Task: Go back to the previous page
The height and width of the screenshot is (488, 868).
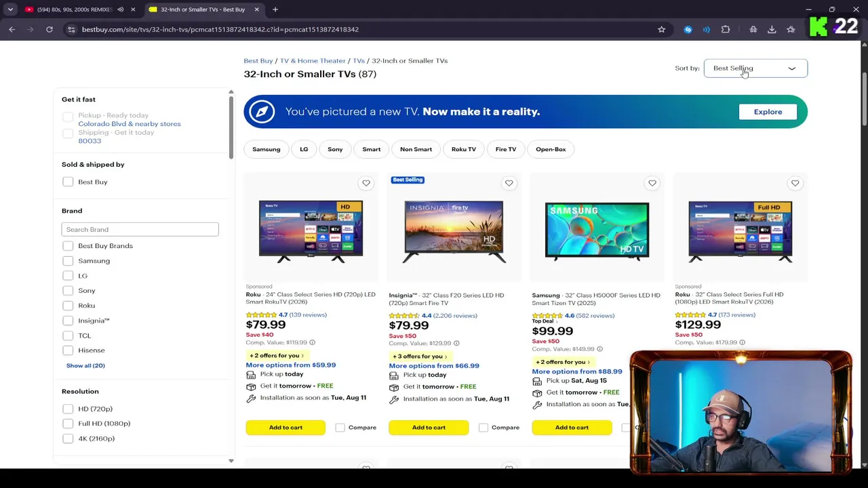Action: (12, 29)
